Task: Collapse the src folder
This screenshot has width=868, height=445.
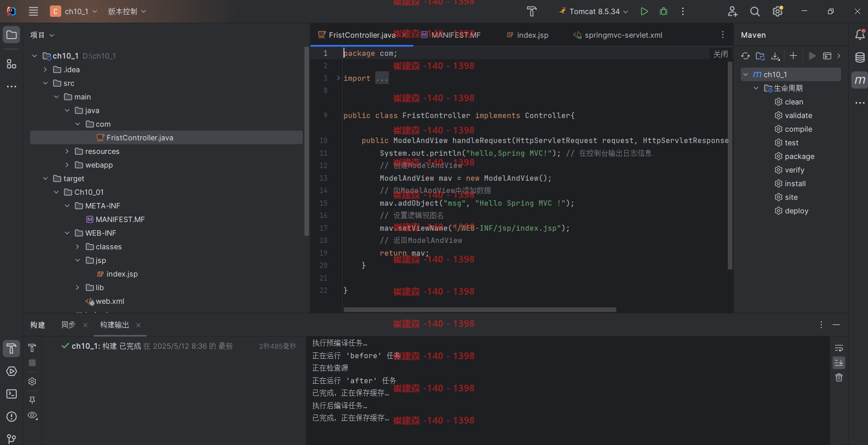Action: pyautogui.click(x=45, y=83)
